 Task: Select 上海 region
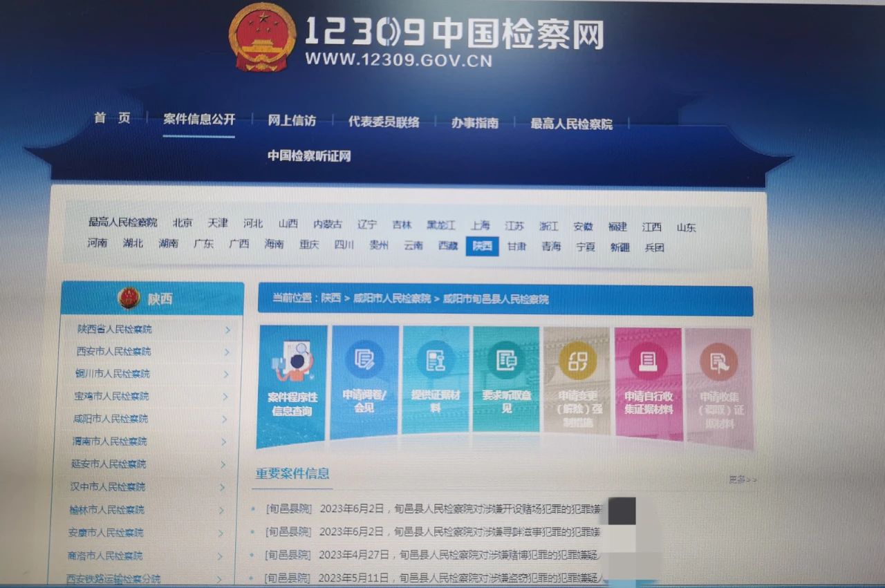(x=480, y=225)
